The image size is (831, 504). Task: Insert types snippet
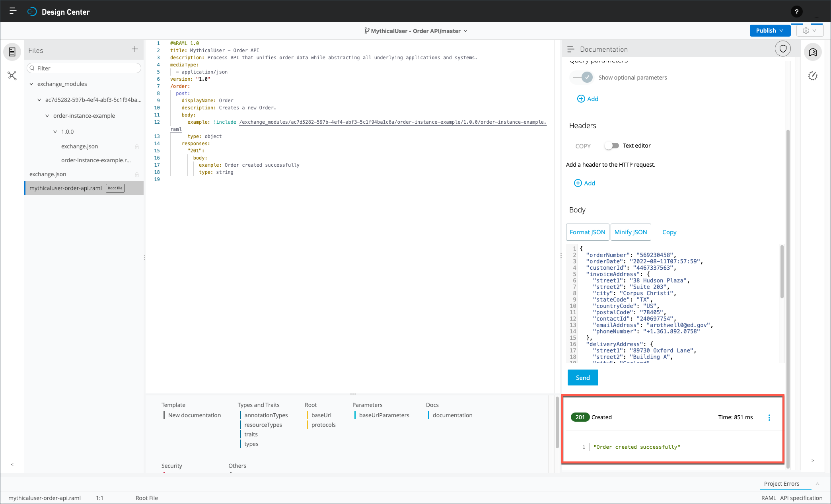tap(251, 444)
